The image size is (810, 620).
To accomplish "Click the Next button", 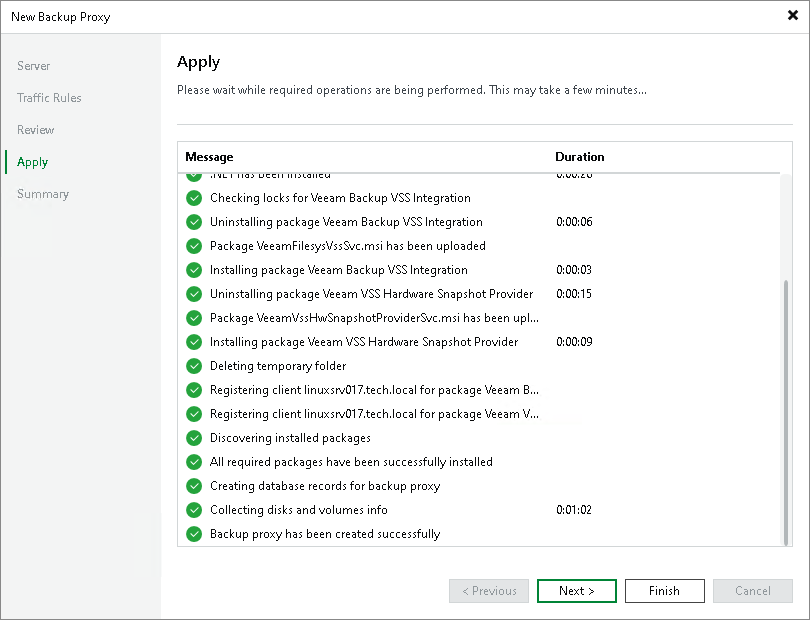I will (x=577, y=591).
